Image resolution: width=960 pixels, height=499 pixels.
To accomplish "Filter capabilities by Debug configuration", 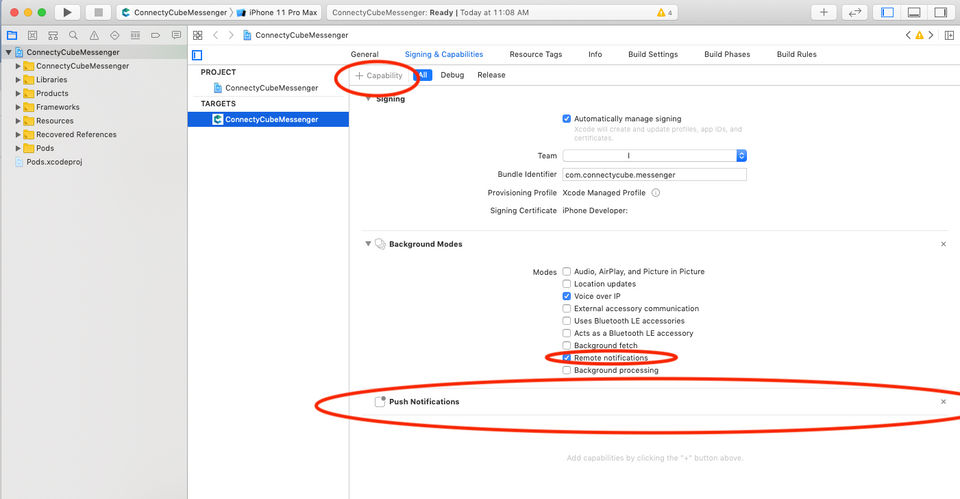I will click(452, 75).
